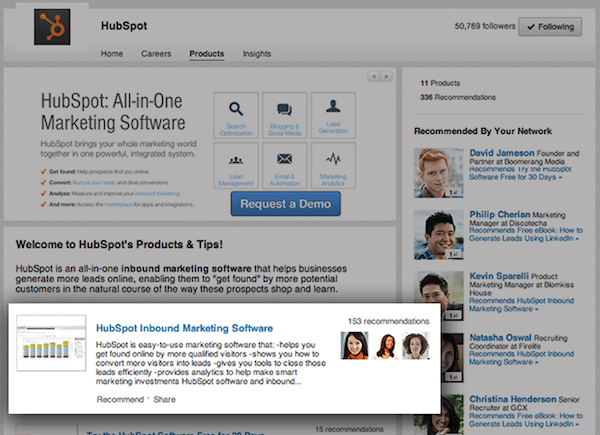Open Natasha Oswal's profile link
This screenshot has height=435, width=600.
(x=500, y=337)
